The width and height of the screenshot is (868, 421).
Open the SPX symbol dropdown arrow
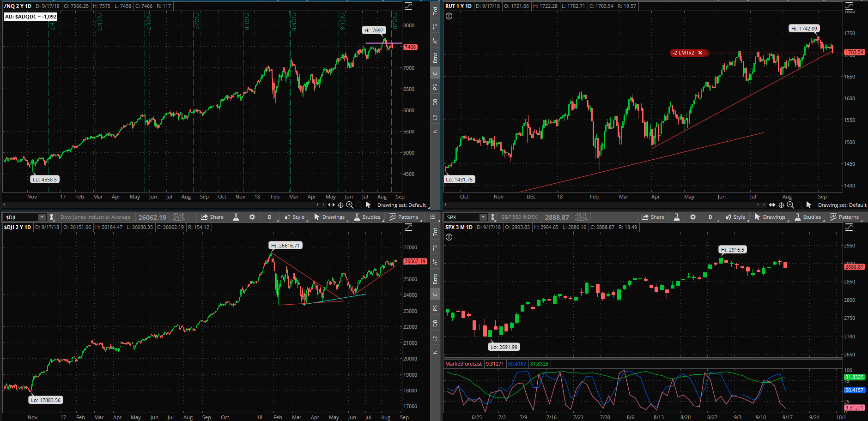483,217
